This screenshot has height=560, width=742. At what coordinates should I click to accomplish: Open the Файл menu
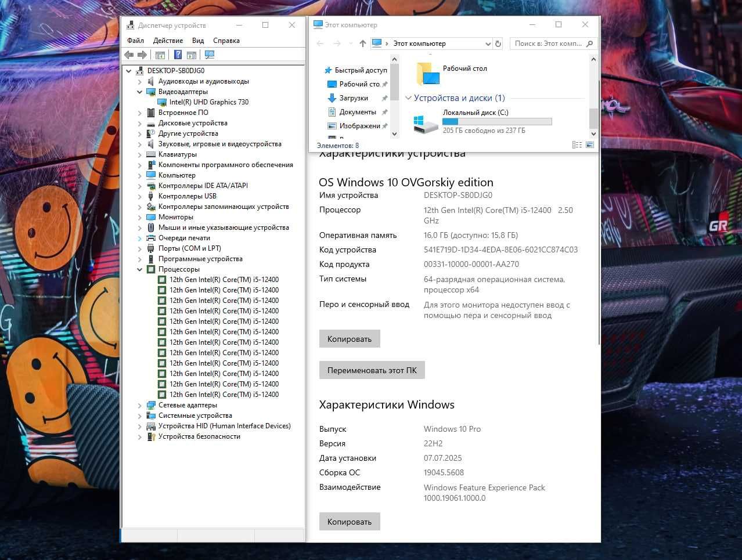pos(135,41)
